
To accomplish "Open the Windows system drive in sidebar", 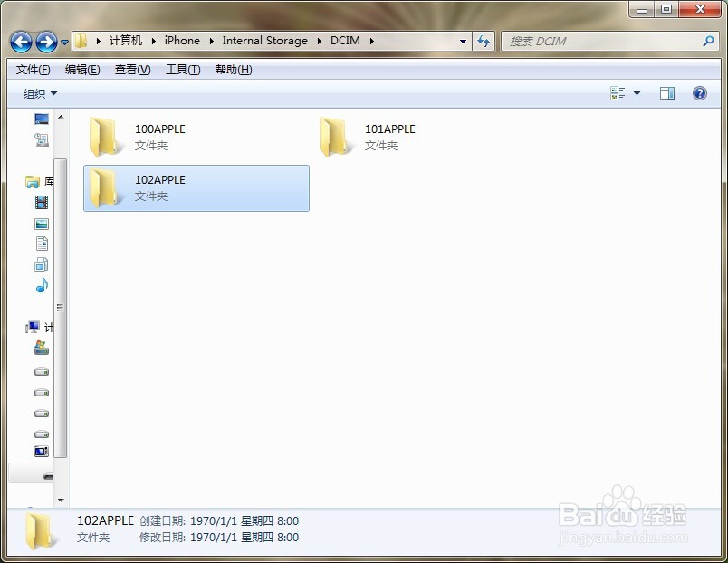I will point(42,348).
